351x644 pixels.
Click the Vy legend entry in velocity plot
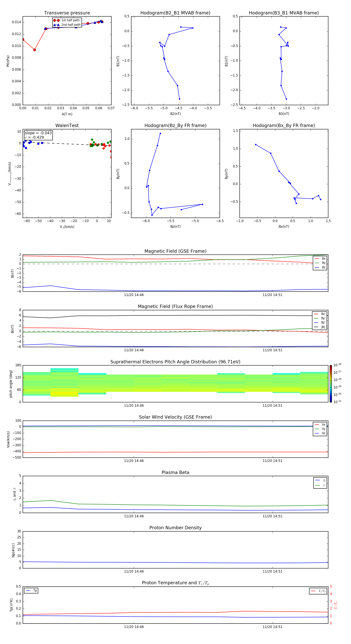[320, 429]
